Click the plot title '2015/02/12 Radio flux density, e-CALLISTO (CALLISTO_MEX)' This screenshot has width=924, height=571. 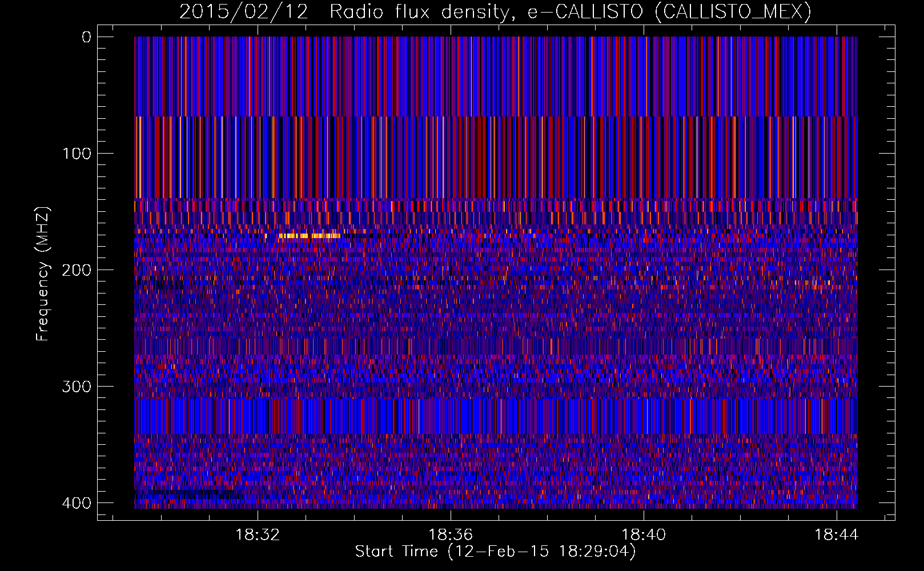[495, 11]
